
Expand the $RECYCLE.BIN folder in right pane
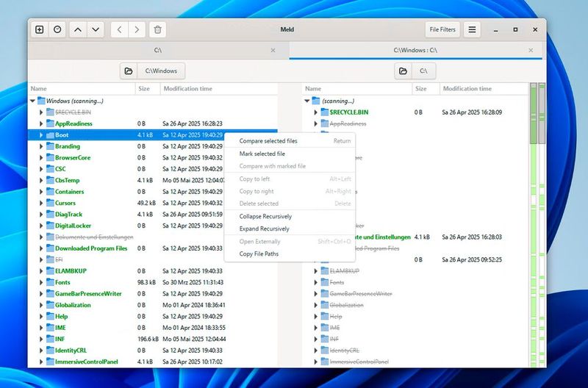coord(316,112)
